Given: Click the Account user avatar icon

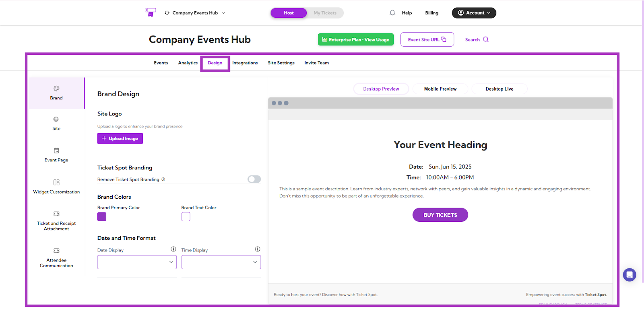Looking at the screenshot, I should coord(461,13).
